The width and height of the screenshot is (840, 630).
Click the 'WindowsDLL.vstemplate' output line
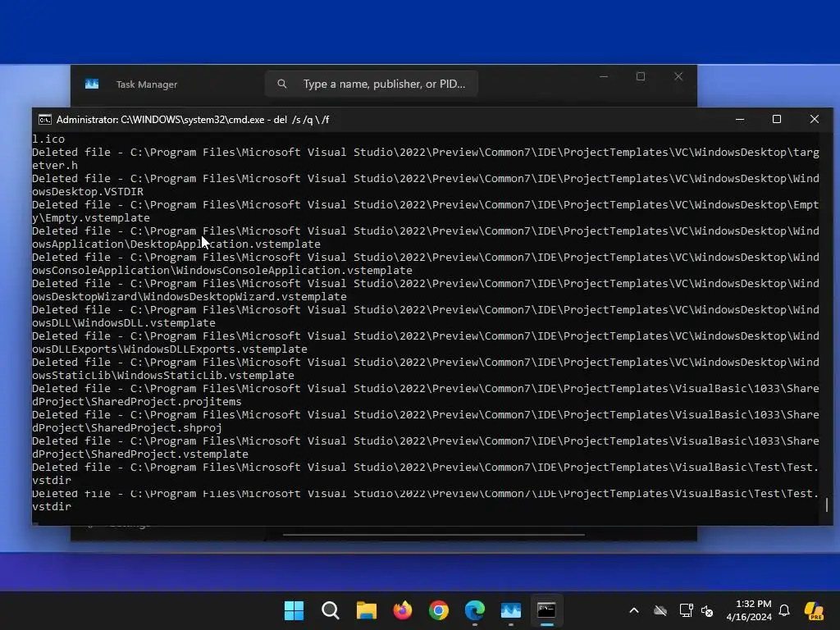click(x=124, y=322)
